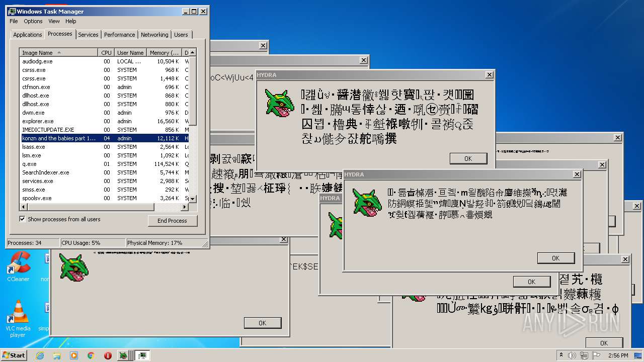Switch to the Networking tab
This screenshot has width=644, height=362.
(x=154, y=35)
